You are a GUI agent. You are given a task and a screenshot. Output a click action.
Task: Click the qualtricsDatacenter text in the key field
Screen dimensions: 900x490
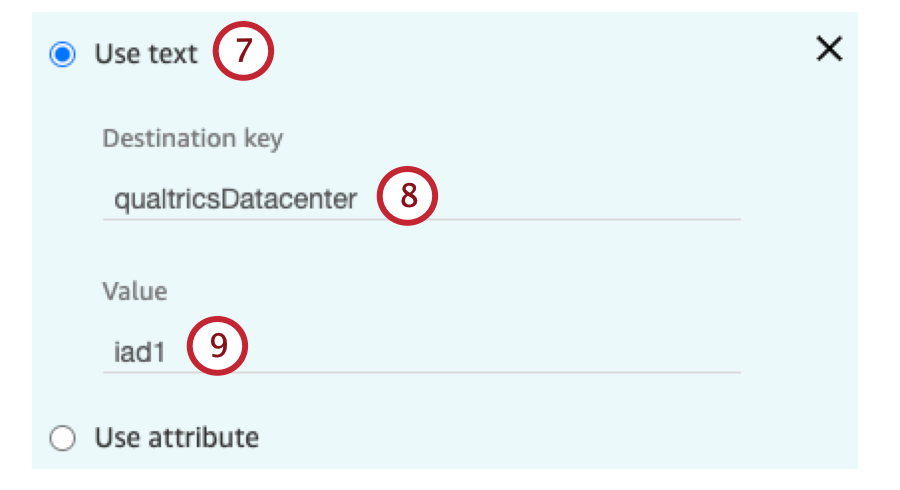pos(235,200)
